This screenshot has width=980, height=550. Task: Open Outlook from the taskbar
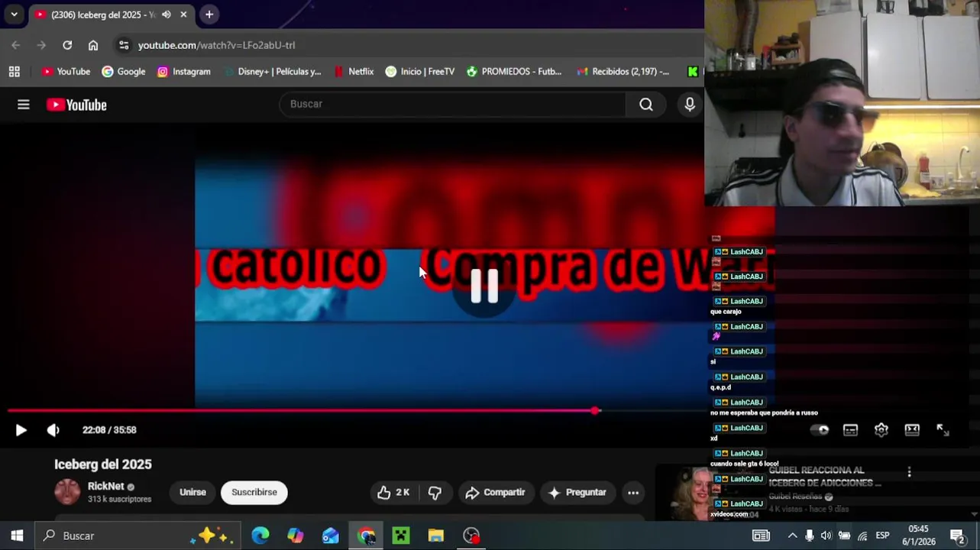click(x=331, y=535)
